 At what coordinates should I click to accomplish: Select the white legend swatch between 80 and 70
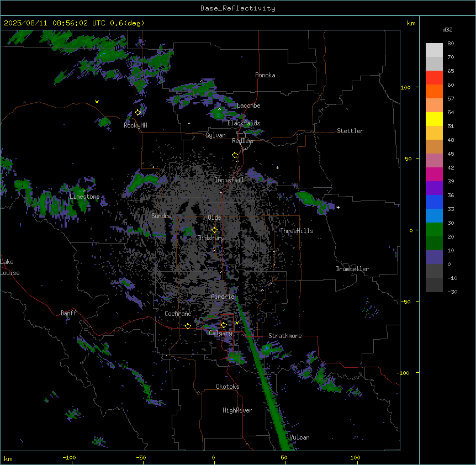434,50
